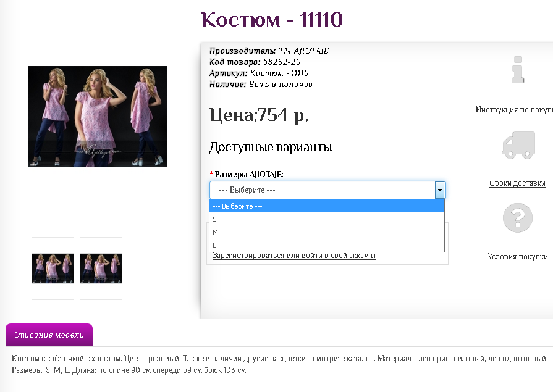This screenshot has width=553, height=392.
Task: Click the product description paragraph text
Action: click(x=279, y=364)
